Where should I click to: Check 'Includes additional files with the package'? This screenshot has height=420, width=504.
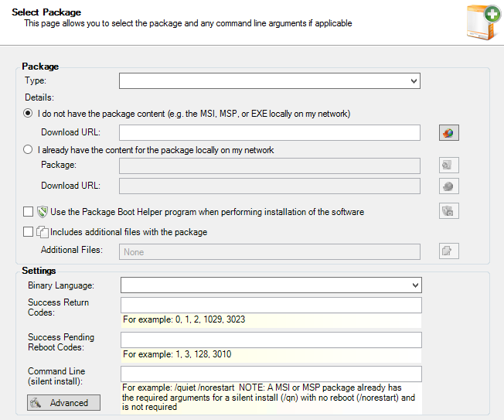tap(29, 231)
